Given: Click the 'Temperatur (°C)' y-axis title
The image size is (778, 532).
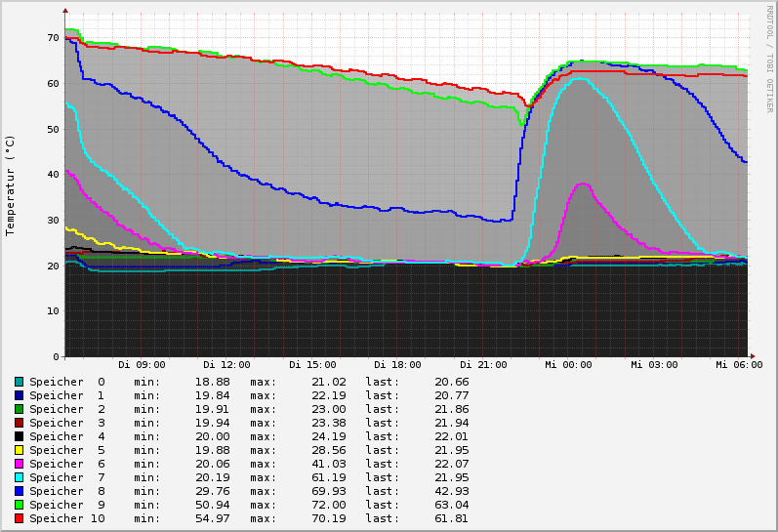Looking at the screenshot, I should click(11, 184).
